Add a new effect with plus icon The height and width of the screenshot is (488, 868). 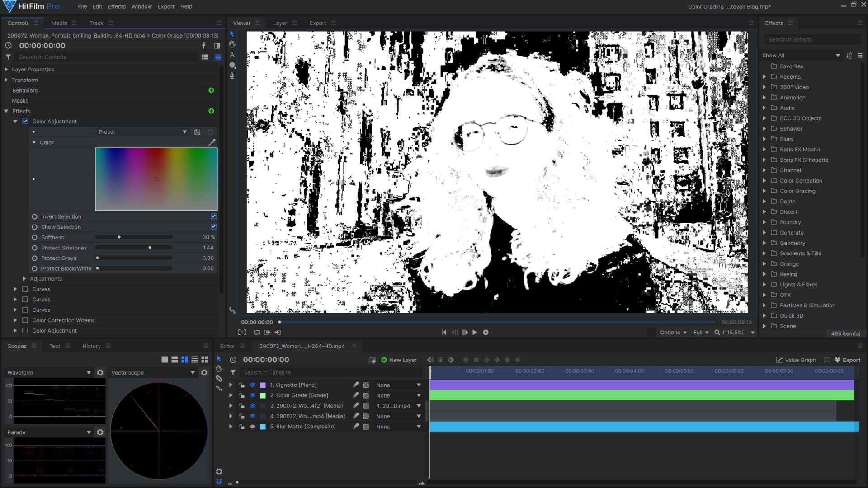coord(211,111)
